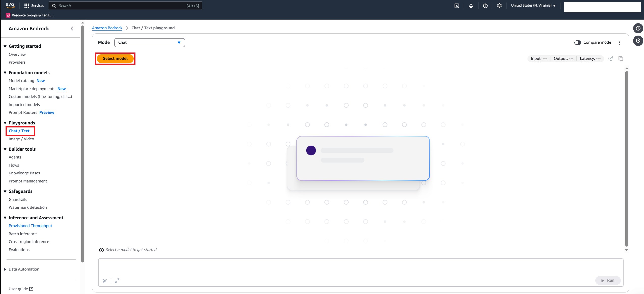Select the Image / Video playground
Image resolution: width=644 pixels, height=294 pixels.
click(x=21, y=139)
